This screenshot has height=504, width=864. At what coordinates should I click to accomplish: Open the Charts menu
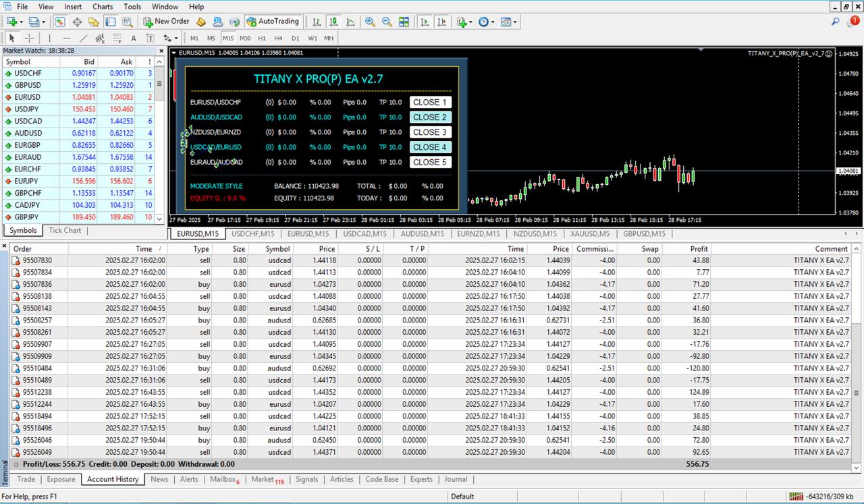tap(103, 6)
